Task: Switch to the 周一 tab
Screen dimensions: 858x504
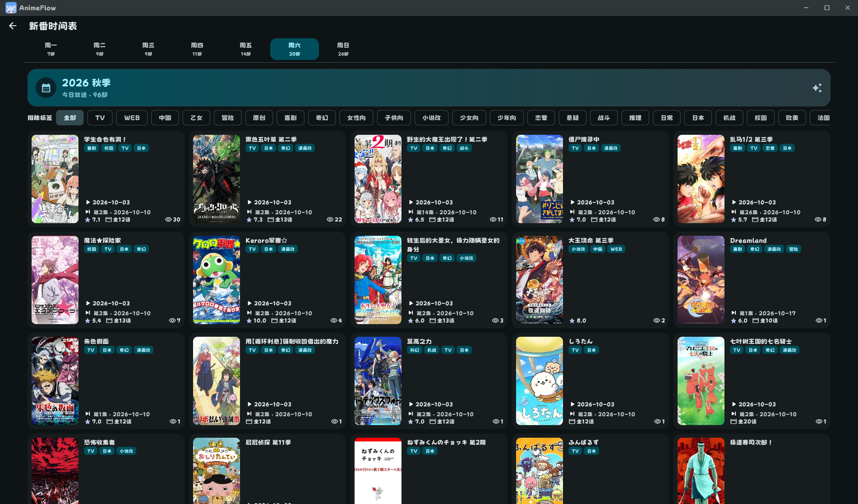Action: (x=51, y=49)
